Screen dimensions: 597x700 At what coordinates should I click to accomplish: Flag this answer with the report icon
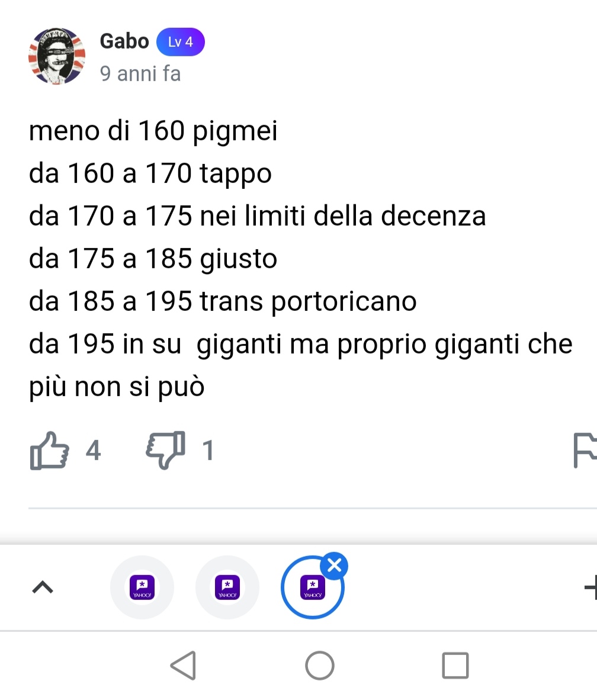pyautogui.click(x=585, y=451)
